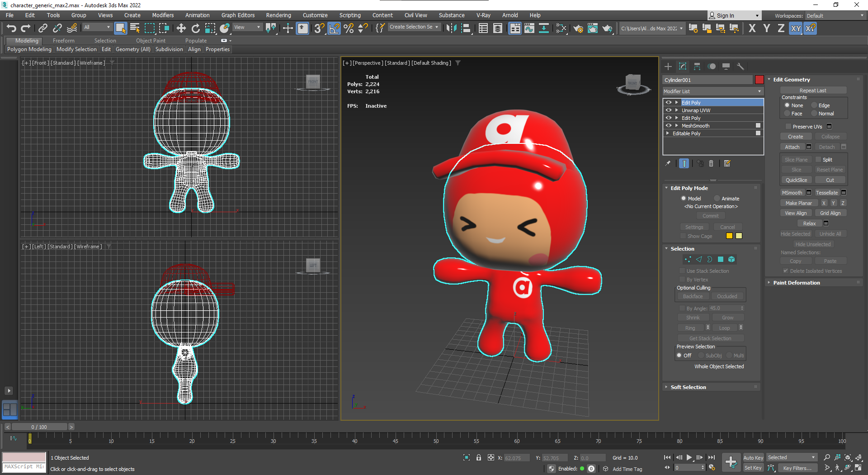Open the Modifier List dropdown
Viewport: 868px width, 475px height.
(x=713, y=91)
